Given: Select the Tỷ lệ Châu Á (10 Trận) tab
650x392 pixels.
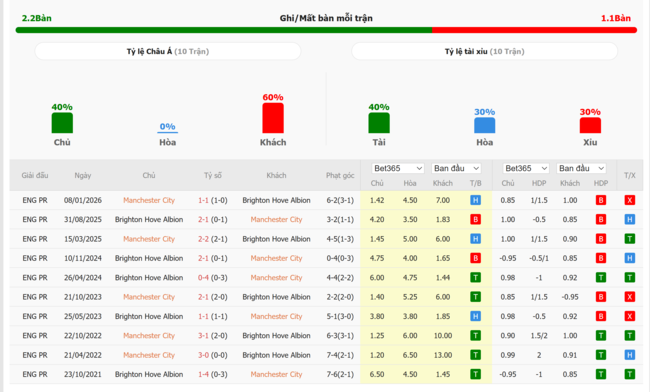Looking at the screenshot, I should 167,51.
